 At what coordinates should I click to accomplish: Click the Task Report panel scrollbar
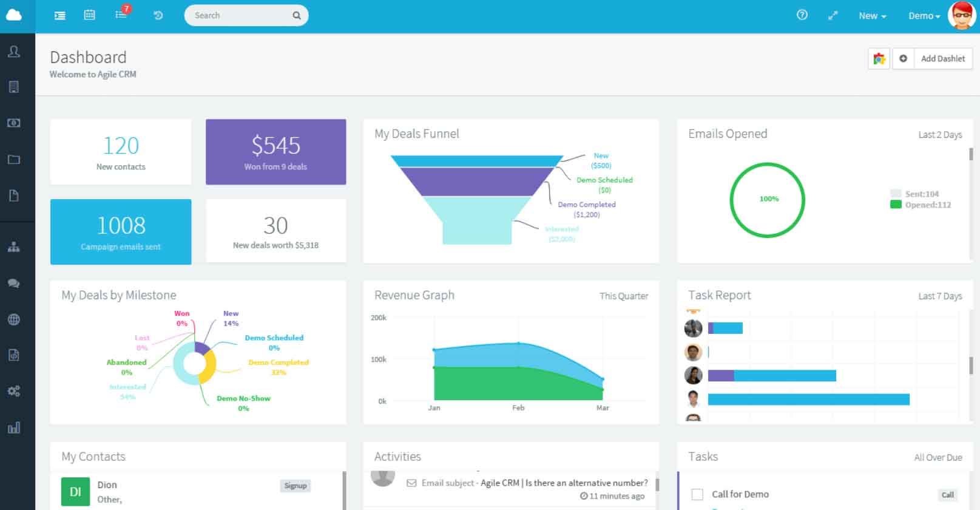(x=971, y=365)
